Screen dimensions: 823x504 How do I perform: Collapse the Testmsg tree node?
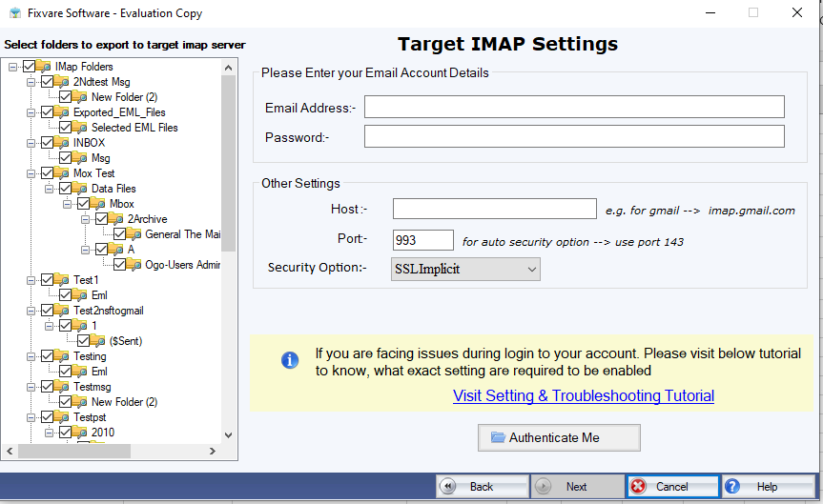coord(31,387)
